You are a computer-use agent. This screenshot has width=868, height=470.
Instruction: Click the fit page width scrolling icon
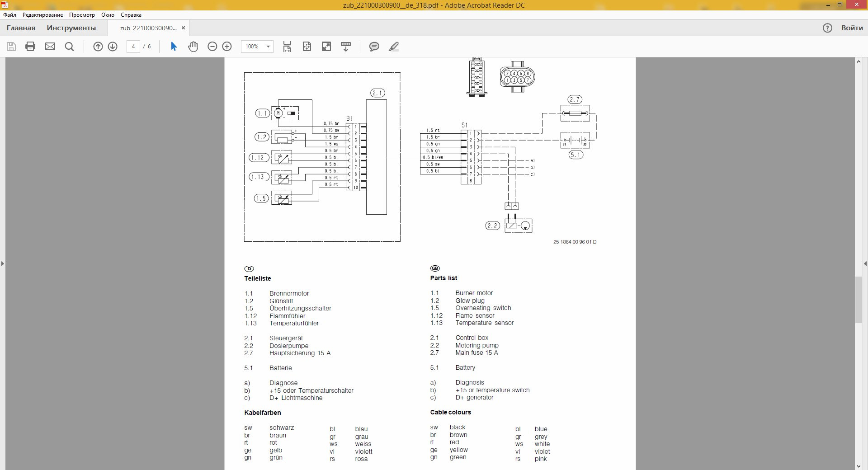(x=287, y=47)
